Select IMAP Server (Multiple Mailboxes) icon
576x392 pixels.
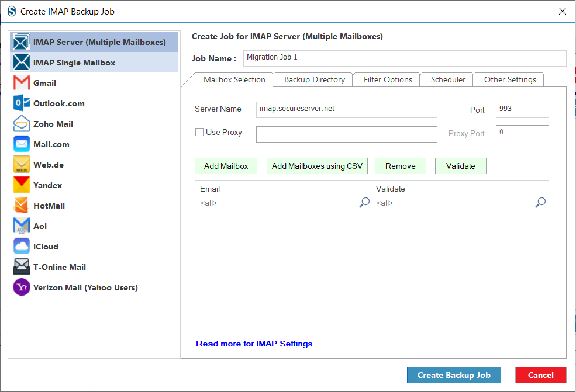[21, 42]
